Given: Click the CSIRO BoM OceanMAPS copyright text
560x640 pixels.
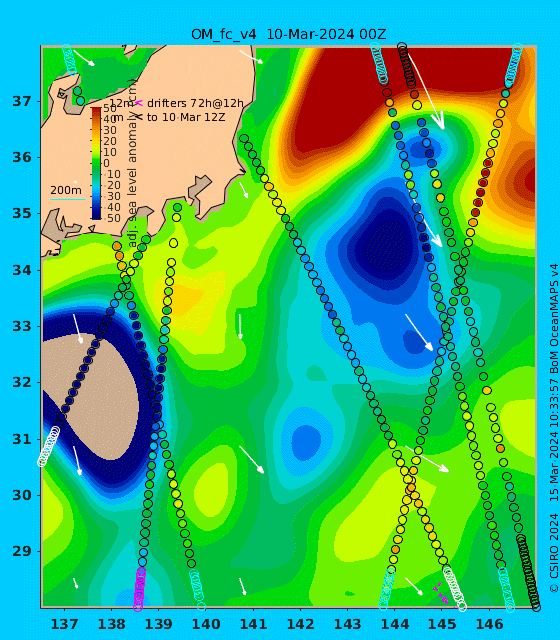Looking at the screenshot, I should click(553, 428).
